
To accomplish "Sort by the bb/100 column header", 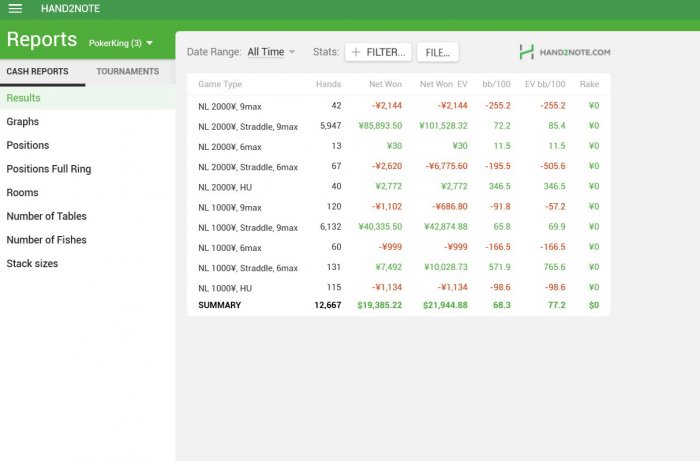I will (x=496, y=85).
